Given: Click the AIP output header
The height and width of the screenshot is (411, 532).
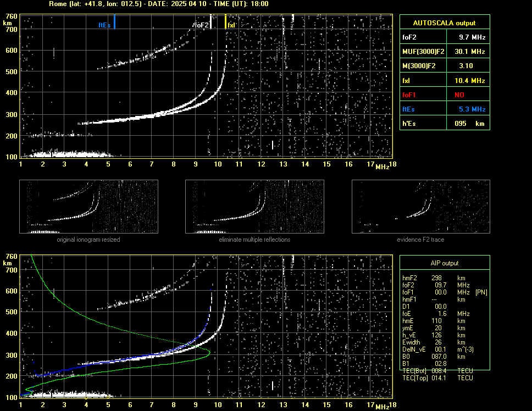Looking at the screenshot, I should pos(445,263).
